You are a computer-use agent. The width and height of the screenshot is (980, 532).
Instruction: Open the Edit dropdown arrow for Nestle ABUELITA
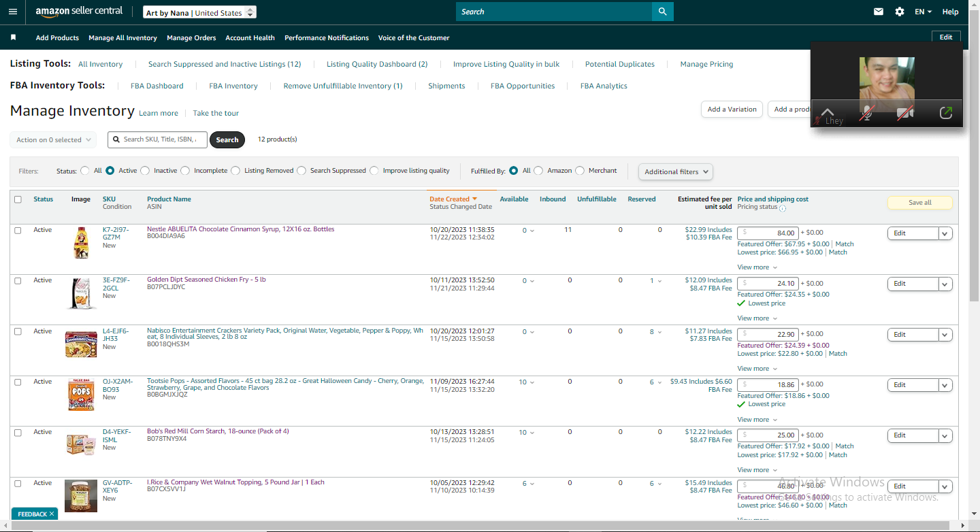click(945, 233)
